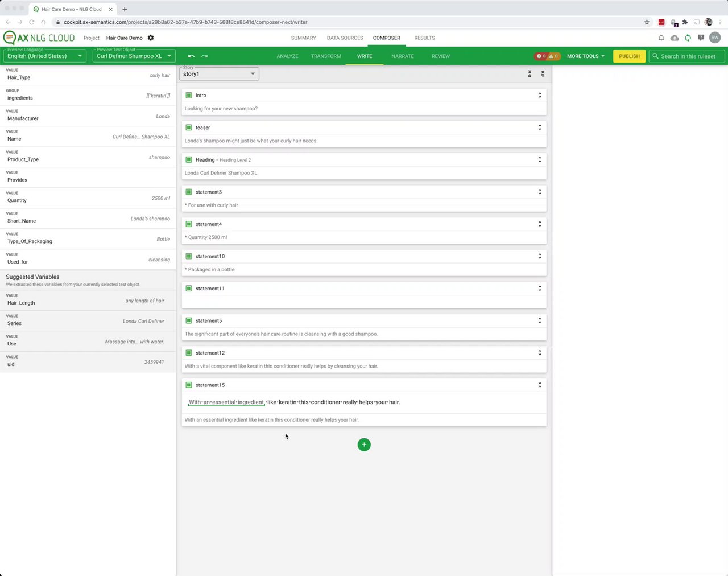
Task: Select the uid suggested variable row
Action: pyautogui.click(x=88, y=362)
